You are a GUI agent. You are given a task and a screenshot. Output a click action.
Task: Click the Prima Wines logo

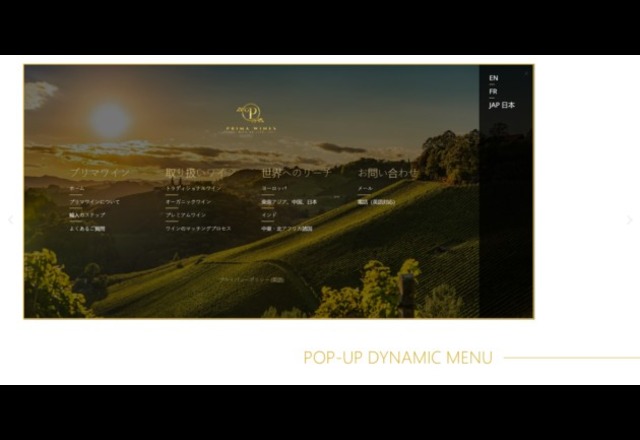[x=251, y=118]
